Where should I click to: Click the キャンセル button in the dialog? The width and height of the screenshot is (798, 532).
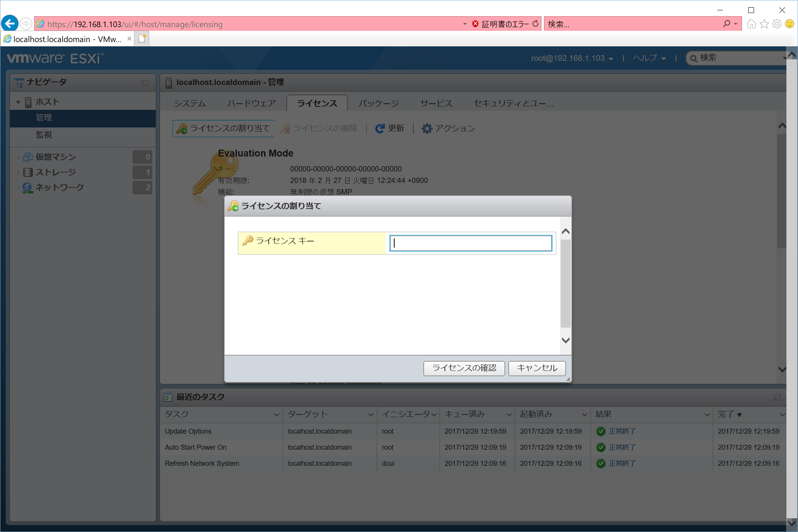tap(537, 368)
